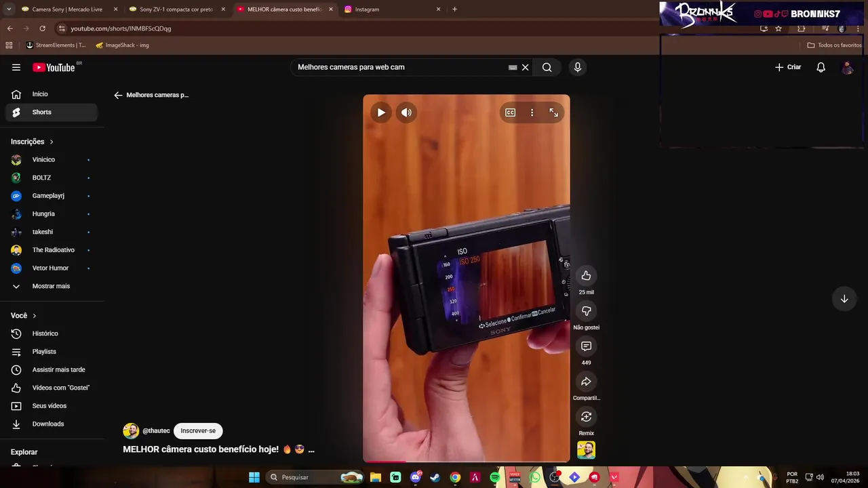Open the sound thumbnail below Remix
868x488 pixels.
coord(587,450)
